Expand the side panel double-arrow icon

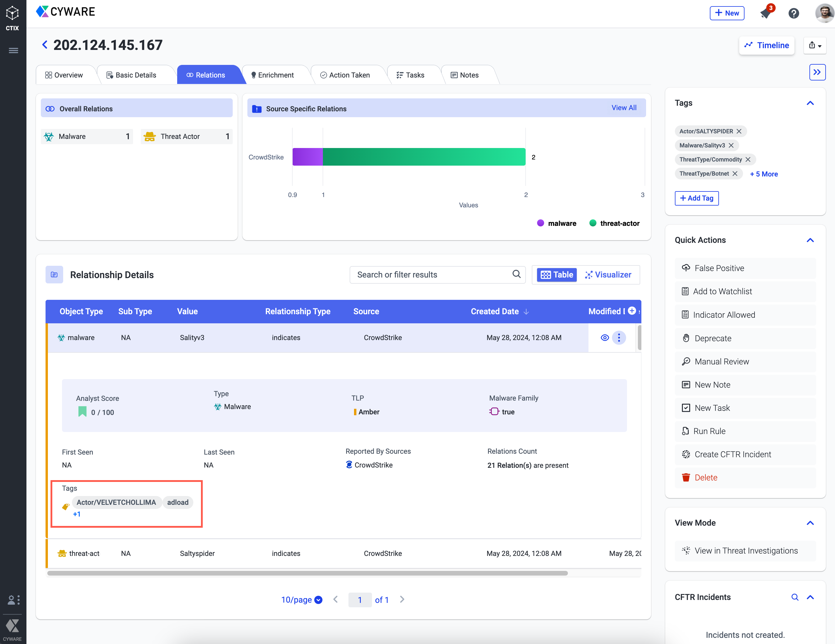[x=817, y=72]
